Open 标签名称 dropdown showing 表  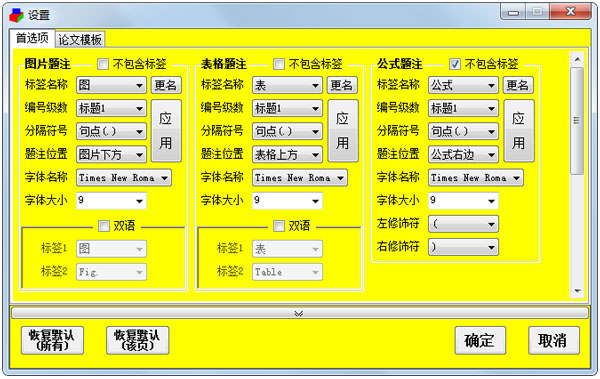click(287, 85)
